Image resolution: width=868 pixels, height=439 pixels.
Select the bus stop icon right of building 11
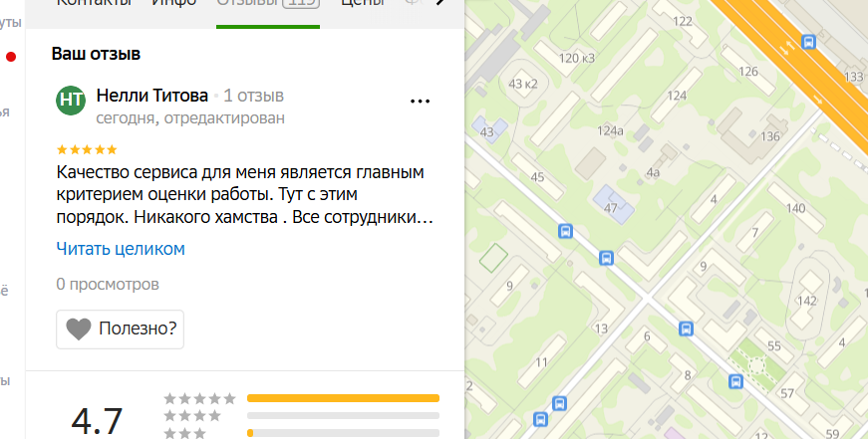tap(559, 403)
